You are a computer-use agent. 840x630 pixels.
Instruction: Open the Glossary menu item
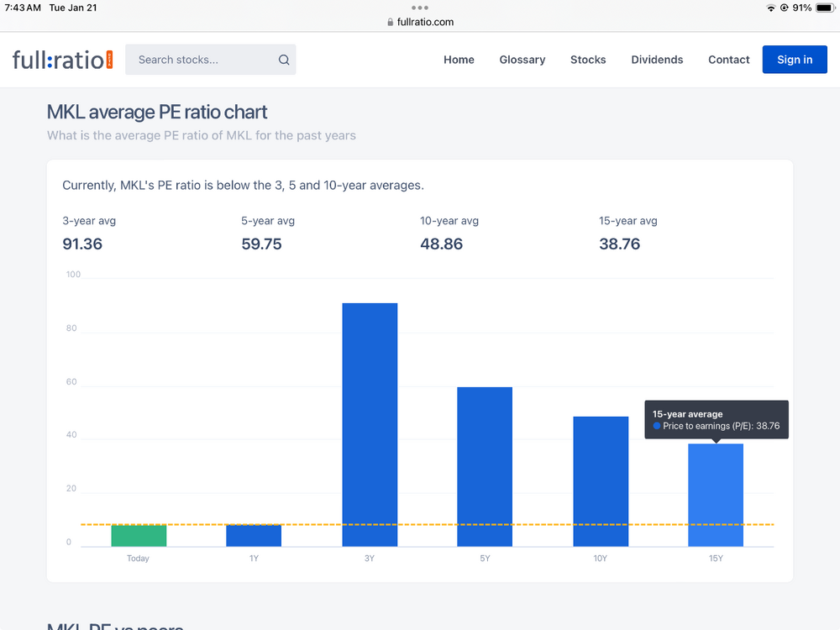[522, 60]
